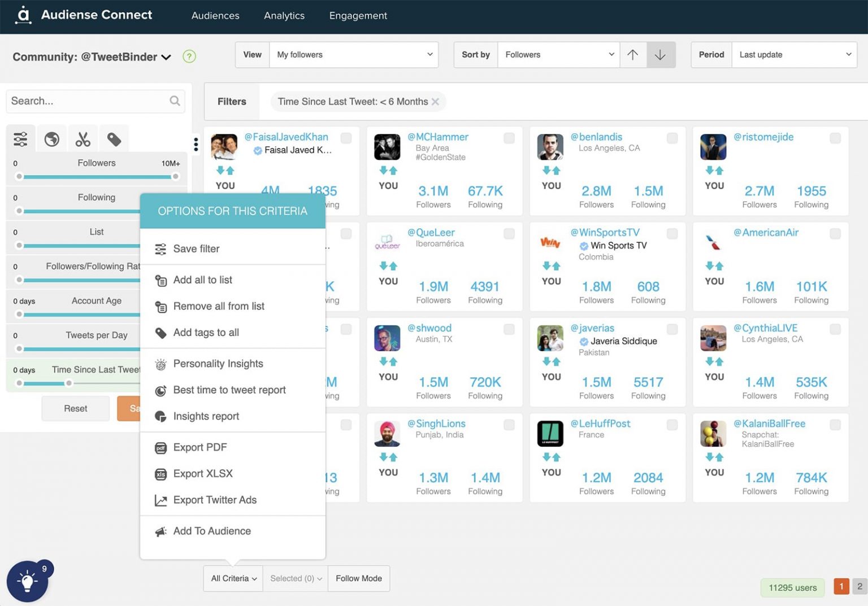The height and width of the screenshot is (606, 868).
Task: Tick the checkbox on @ristomejide card
Action: (835, 138)
